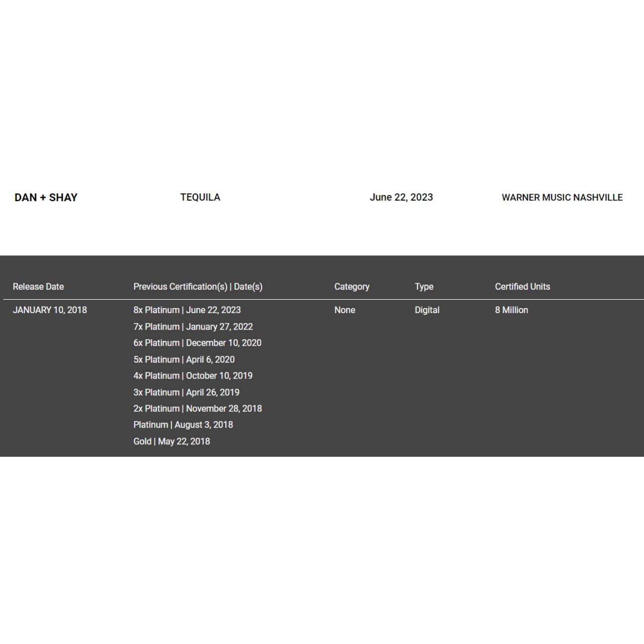Click the Certified Units column header
This screenshot has height=644, width=644.
coord(523,286)
